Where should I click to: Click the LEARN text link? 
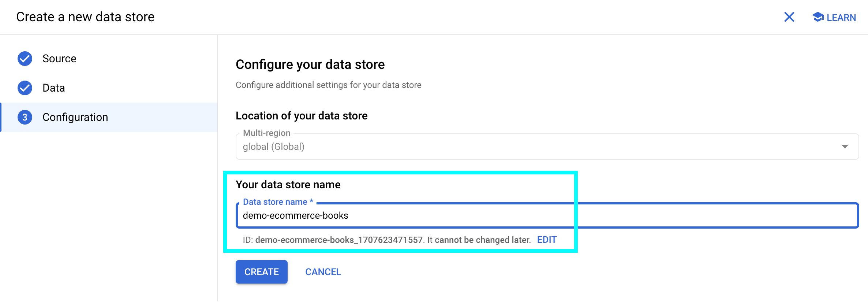point(841,18)
